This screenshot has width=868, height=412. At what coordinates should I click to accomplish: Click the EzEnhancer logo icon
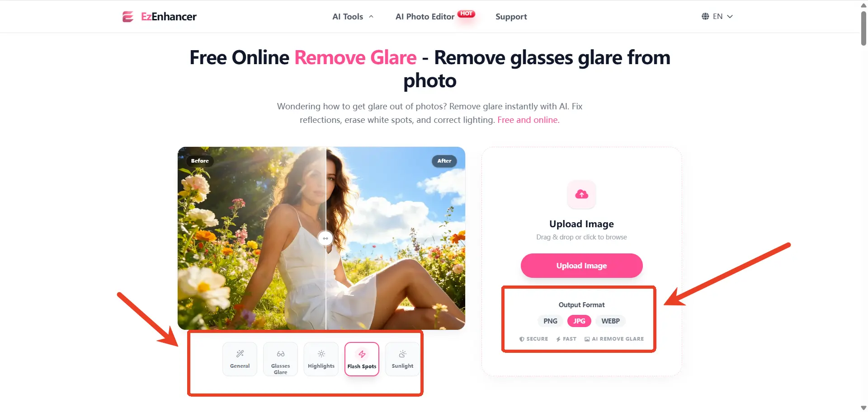tap(128, 17)
